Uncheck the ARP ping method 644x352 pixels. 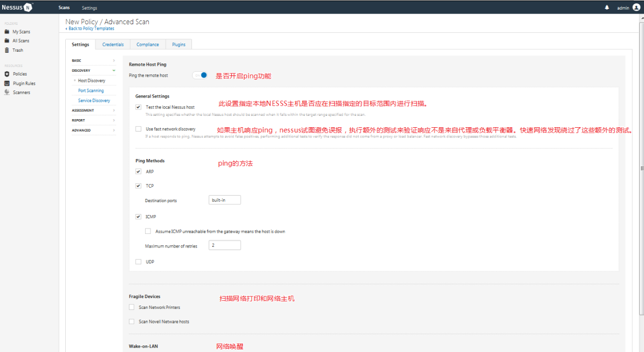pyautogui.click(x=139, y=171)
